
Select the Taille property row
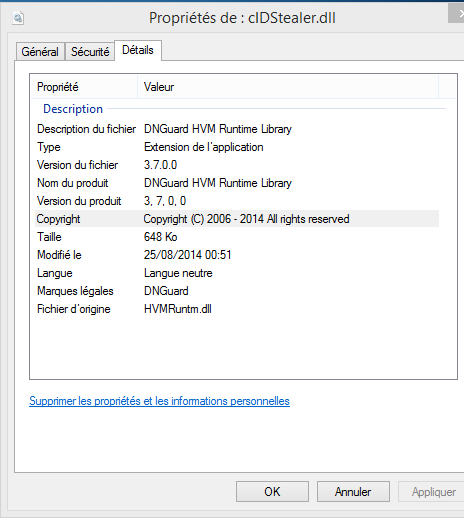[237, 237]
